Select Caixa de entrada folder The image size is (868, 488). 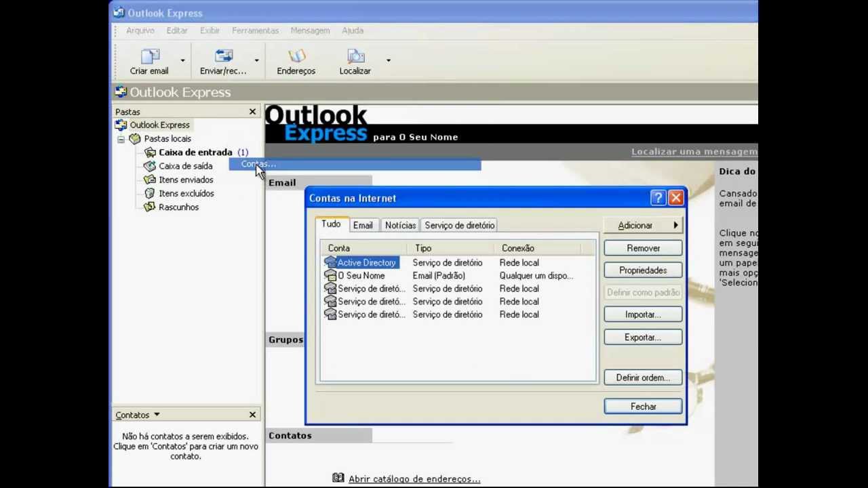(195, 152)
